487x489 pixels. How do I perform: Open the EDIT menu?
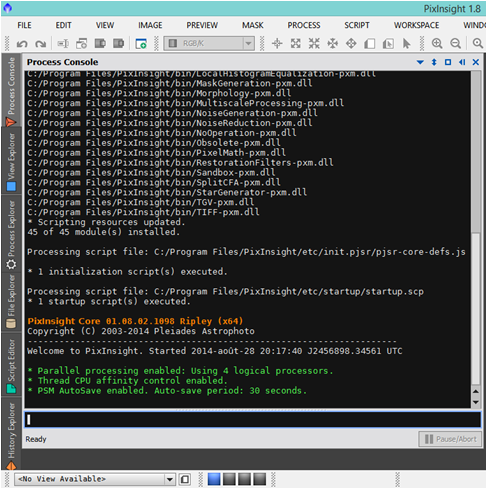click(x=63, y=25)
